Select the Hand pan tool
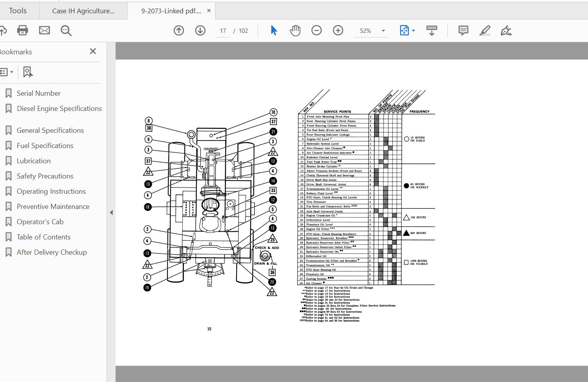The height and width of the screenshot is (382, 588). tap(295, 30)
